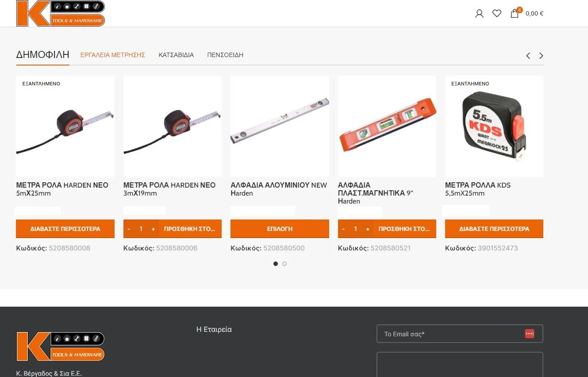Open the shopping cart bag icon

(x=515, y=14)
